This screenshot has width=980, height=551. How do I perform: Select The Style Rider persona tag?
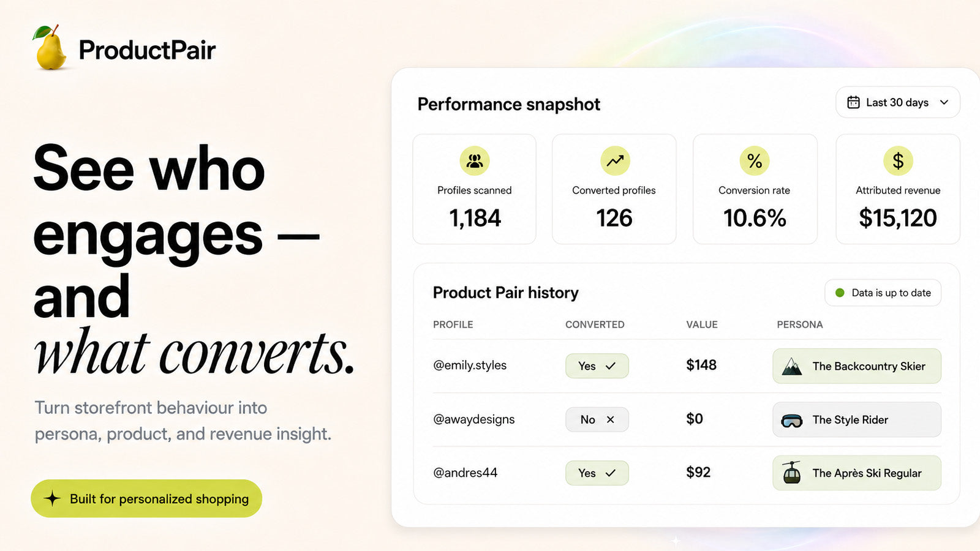[x=857, y=419]
